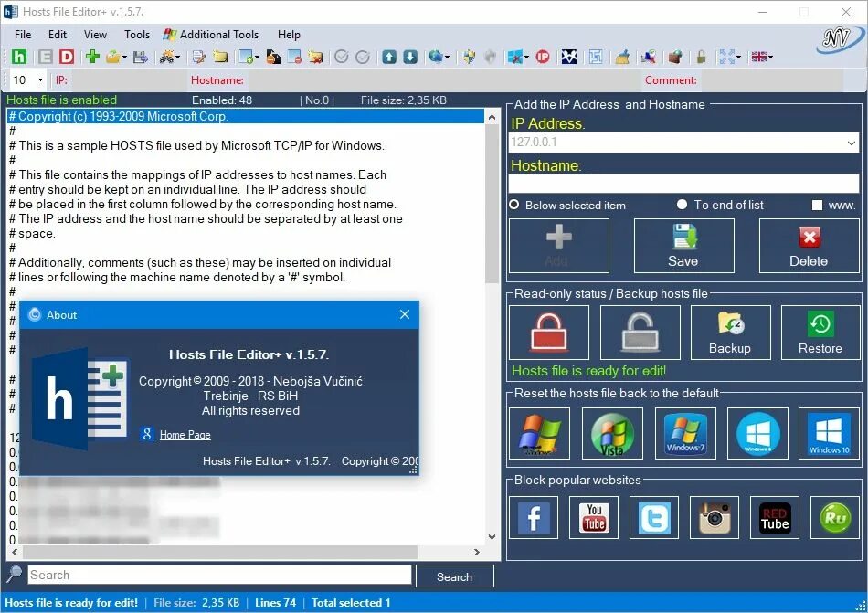868x613 pixels.
Task: Click the Restore button
Action: coord(820,333)
